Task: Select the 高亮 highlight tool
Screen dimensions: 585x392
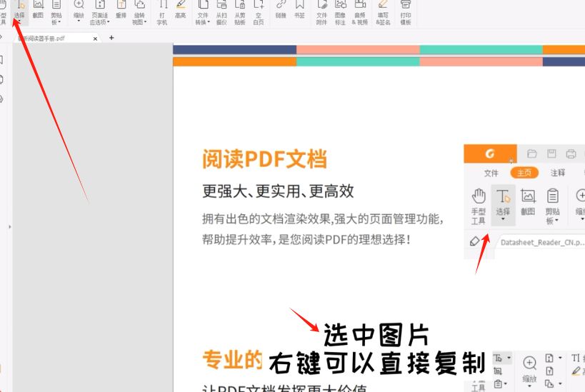Action: [181, 11]
